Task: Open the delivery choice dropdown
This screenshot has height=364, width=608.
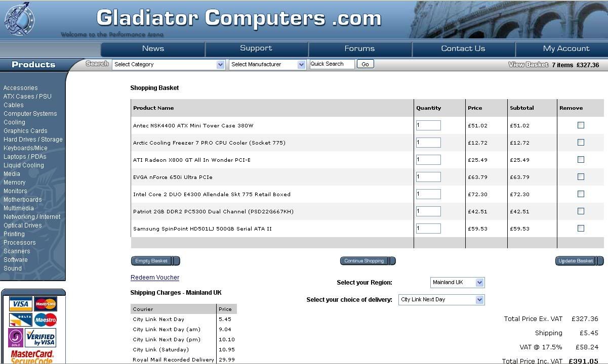Action: tap(441, 300)
